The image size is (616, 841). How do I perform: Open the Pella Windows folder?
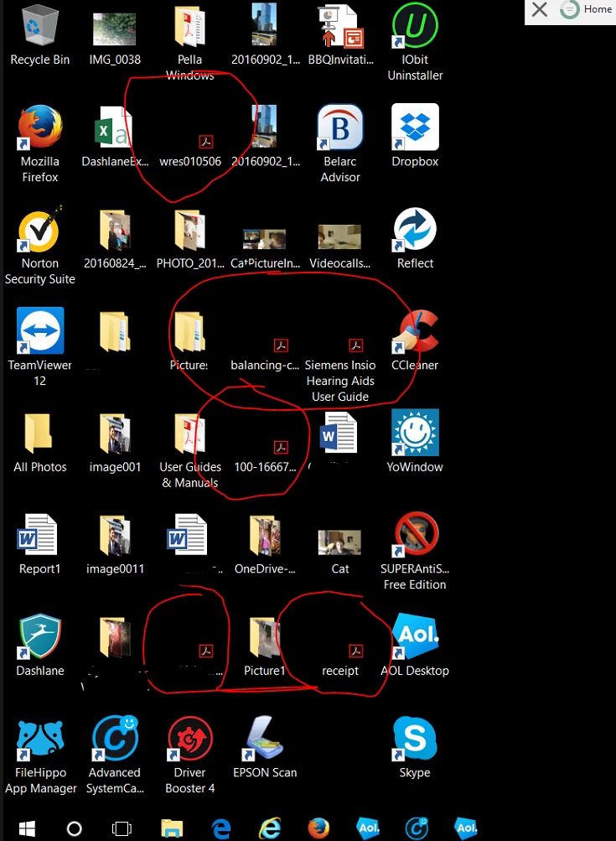pyautogui.click(x=189, y=26)
